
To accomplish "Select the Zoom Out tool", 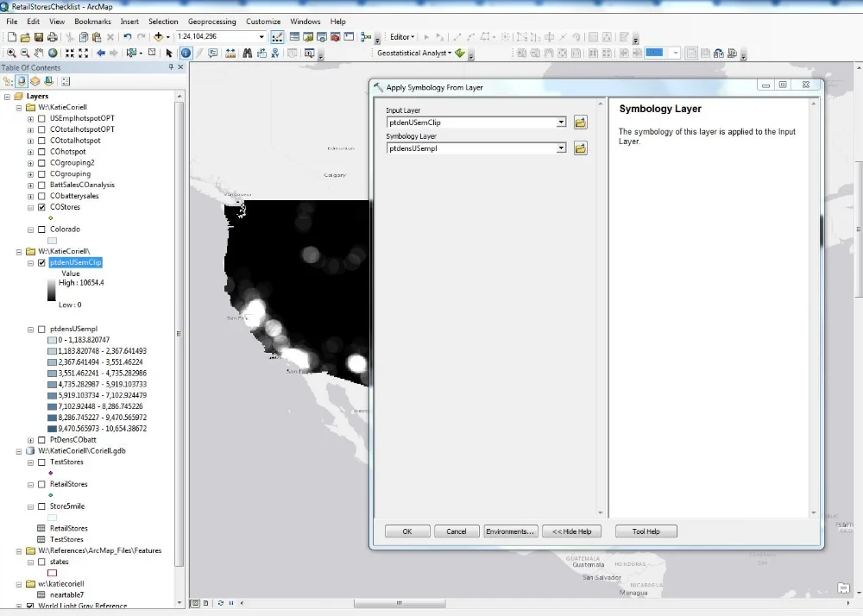I will 25,53.
